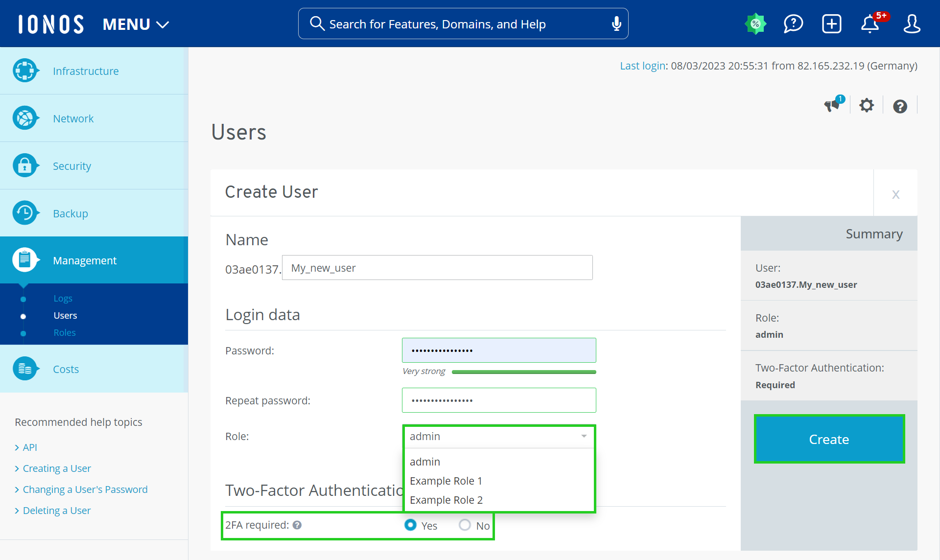940x560 pixels.
Task: Open the Creating a User help link
Action: tap(57, 468)
